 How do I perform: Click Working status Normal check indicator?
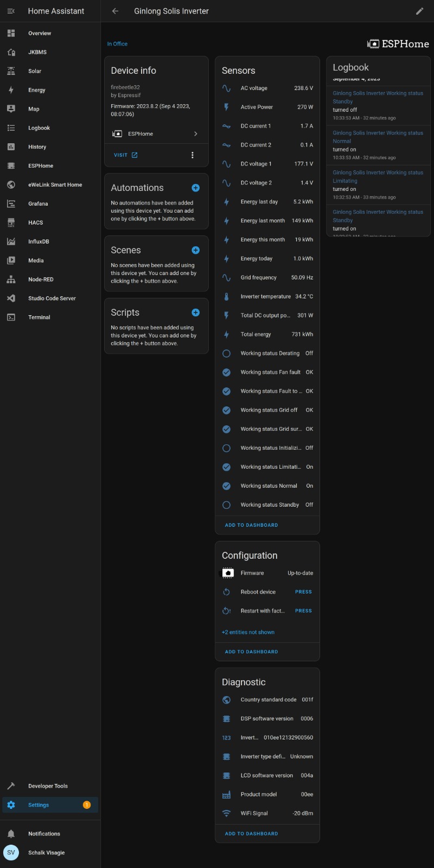(227, 486)
